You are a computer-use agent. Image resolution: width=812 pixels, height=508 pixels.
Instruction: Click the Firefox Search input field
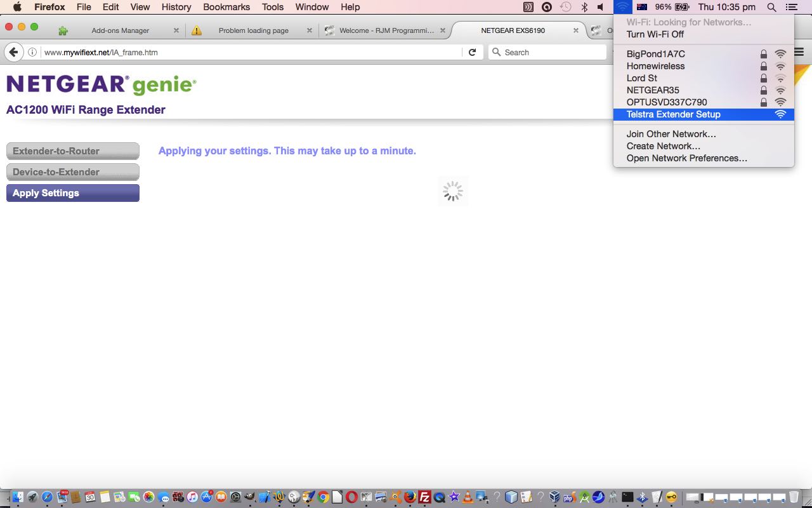click(552, 52)
